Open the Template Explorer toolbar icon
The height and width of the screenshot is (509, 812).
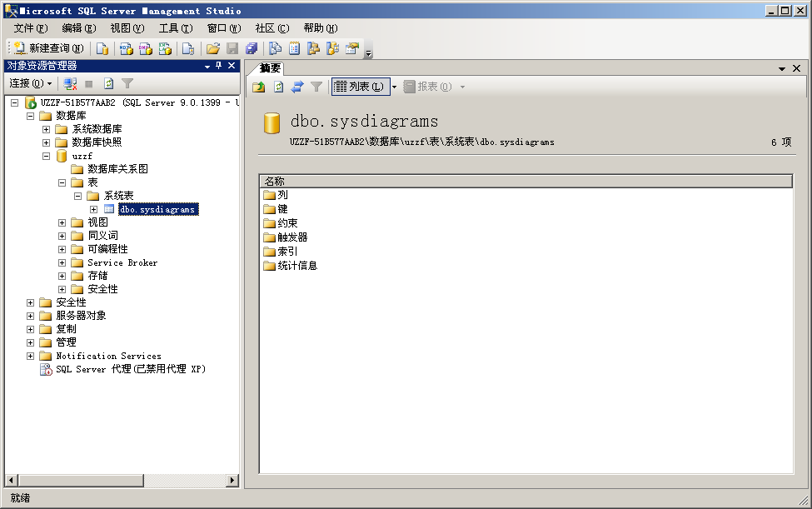point(332,48)
